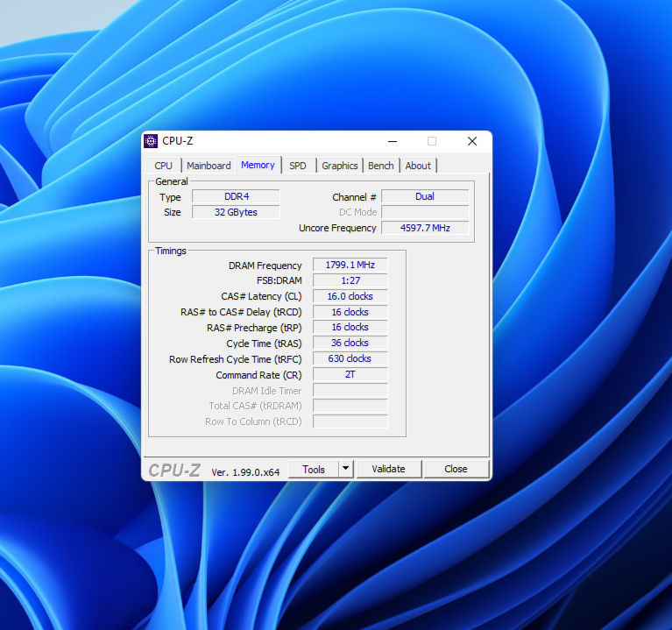Click the Command Rate 2T value
672x630 pixels.
click(x=350, y=374)
